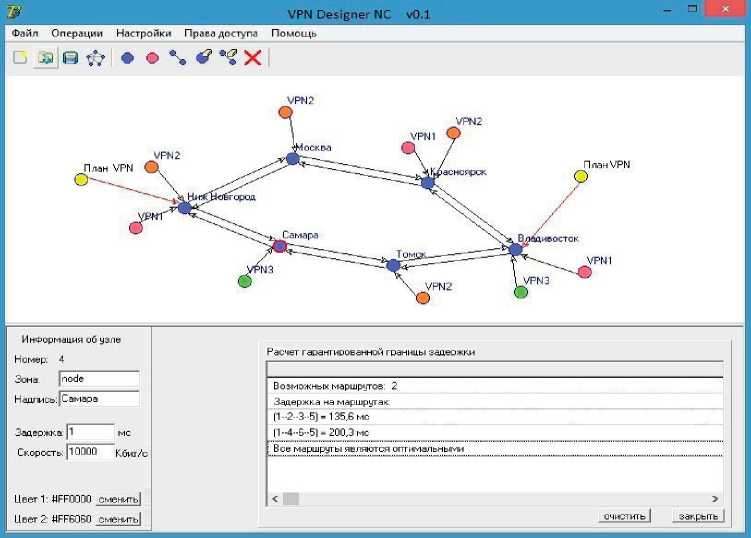Screen dimensions: 751x538
Task: Click the horizontal scrollbar thumb in results
Action: click(291, 499)
